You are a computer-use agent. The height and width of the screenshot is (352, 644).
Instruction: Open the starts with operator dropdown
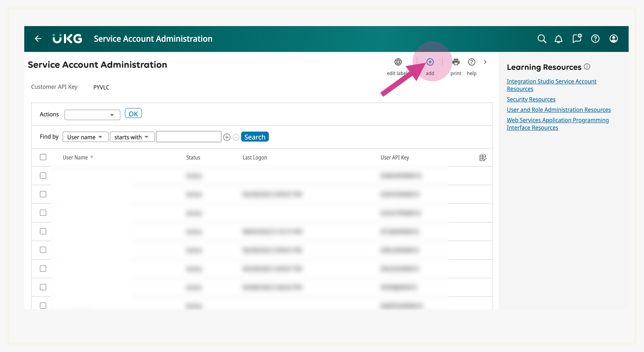coord(132,137)
